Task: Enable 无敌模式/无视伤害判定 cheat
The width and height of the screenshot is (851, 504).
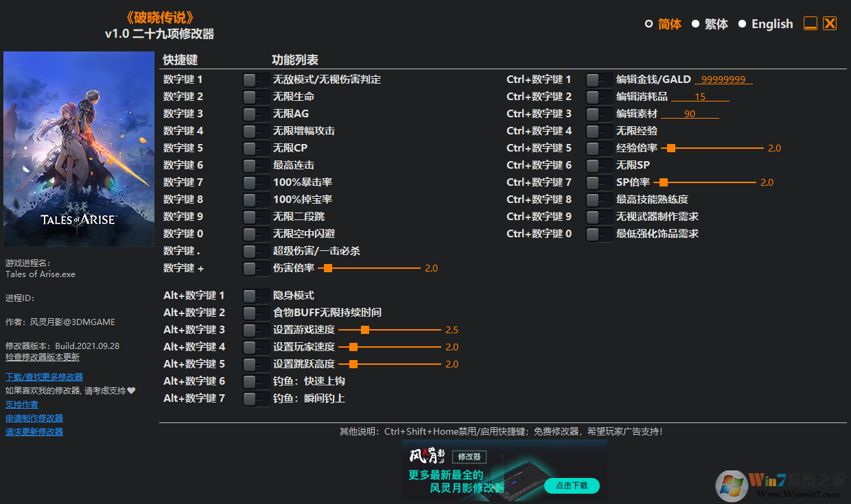Action: [x=256, y=79]
